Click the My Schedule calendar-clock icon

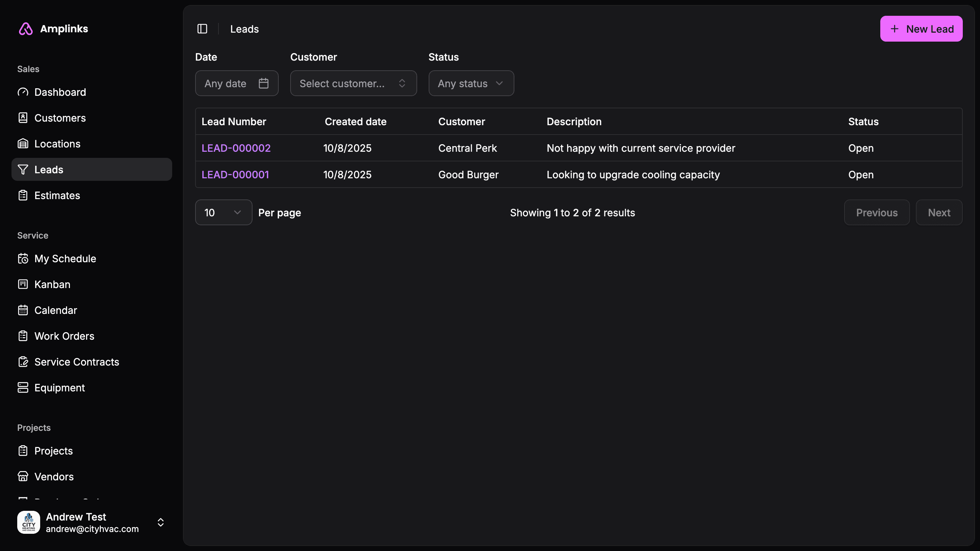[23, 259]
